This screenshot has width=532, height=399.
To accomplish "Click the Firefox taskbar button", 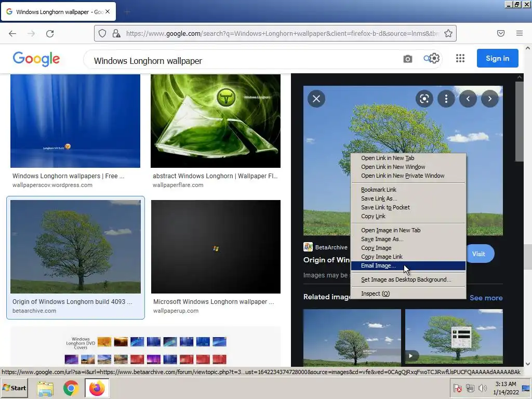I will (x=97, y=388).
